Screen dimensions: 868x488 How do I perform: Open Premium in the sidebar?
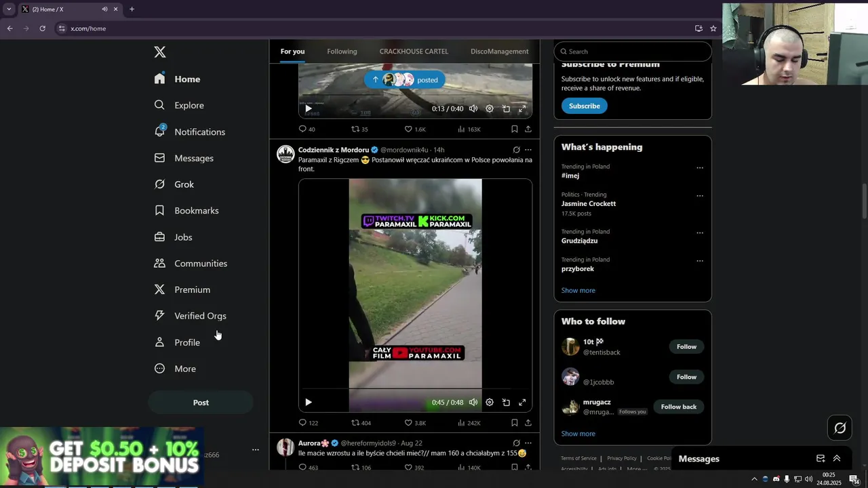click(182, 289)
